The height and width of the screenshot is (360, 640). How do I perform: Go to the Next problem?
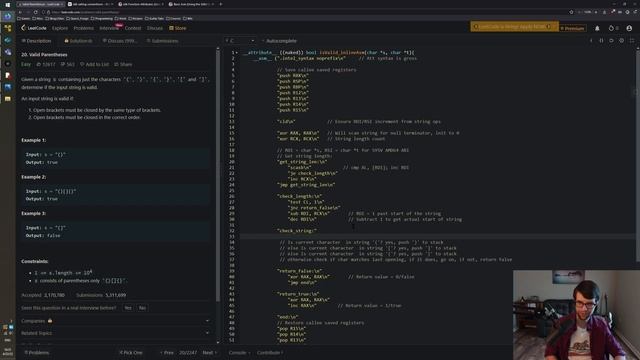tap(209, 353)
